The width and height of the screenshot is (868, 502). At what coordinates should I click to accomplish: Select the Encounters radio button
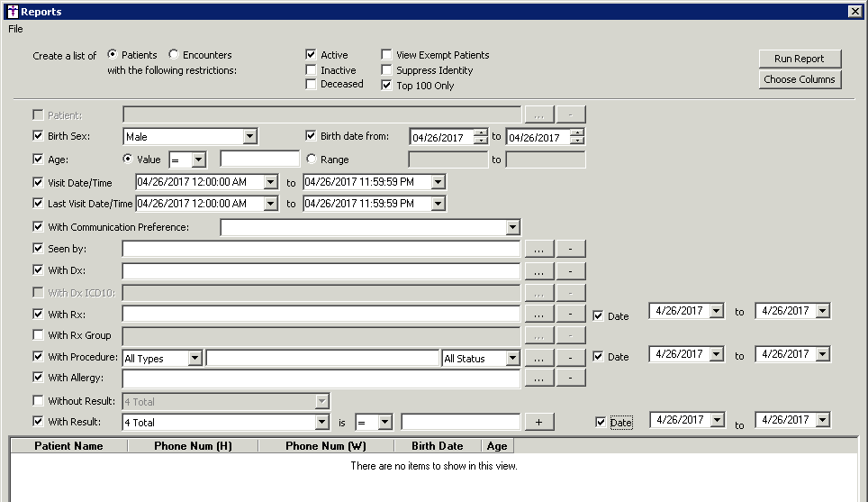pyautogui.click(x=174, y=54)
